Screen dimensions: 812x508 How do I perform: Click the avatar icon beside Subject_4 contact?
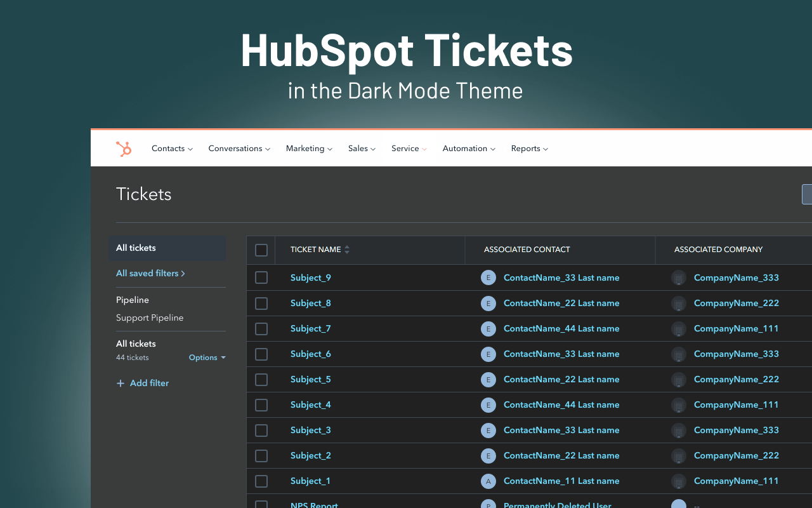pyautogui.click(x=488, y=404)
